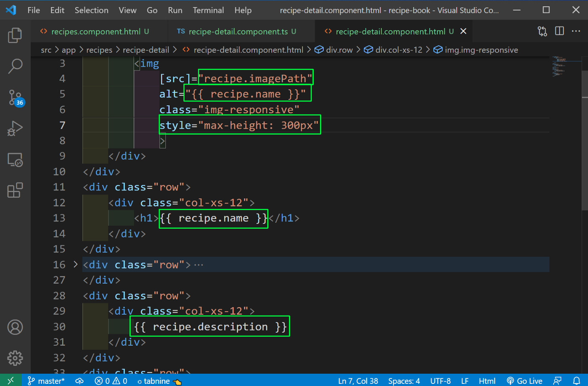The image size is (588, 386).
Task: Open the Run menu
Action: coord(175,10)
